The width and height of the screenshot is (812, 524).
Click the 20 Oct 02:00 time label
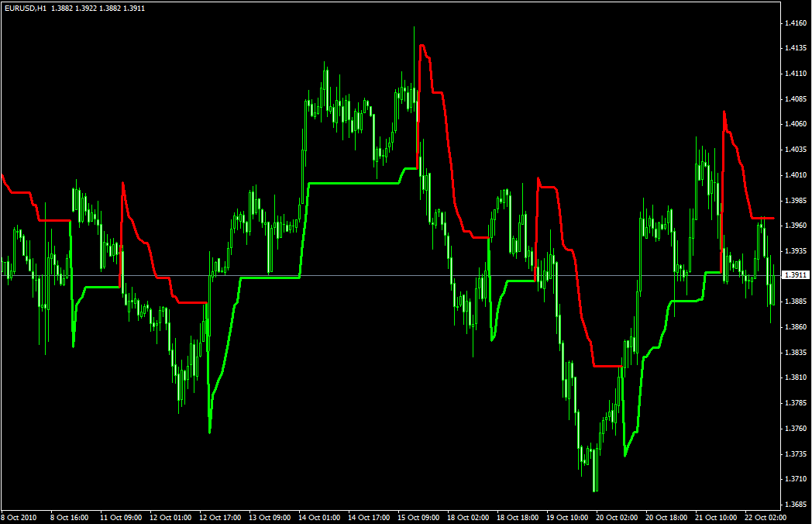[x=617, y=517]
